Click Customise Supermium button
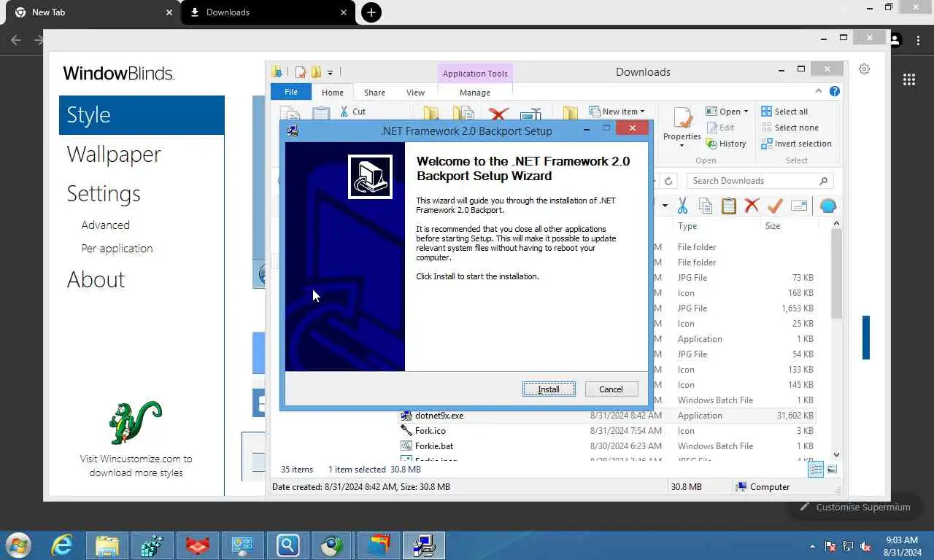 855,507
